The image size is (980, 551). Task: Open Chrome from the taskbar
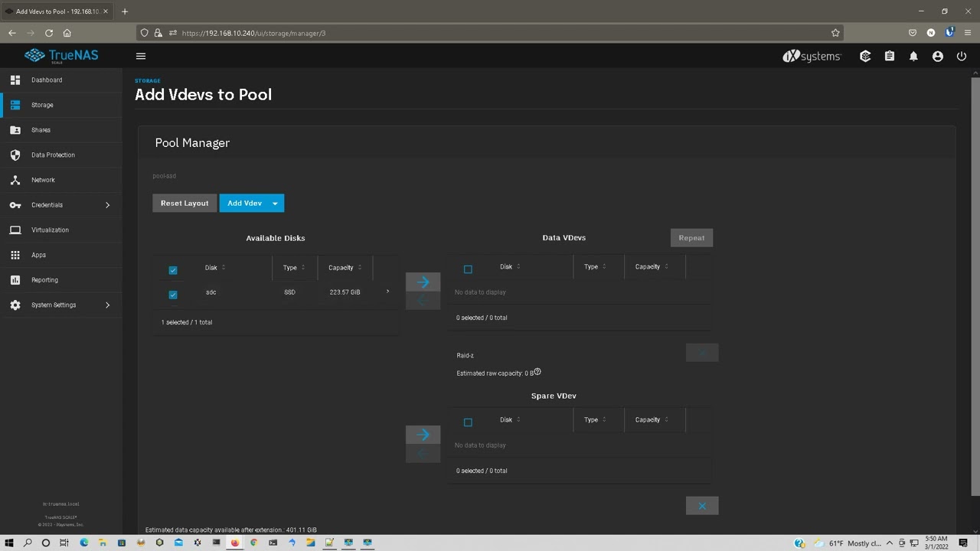253,543
